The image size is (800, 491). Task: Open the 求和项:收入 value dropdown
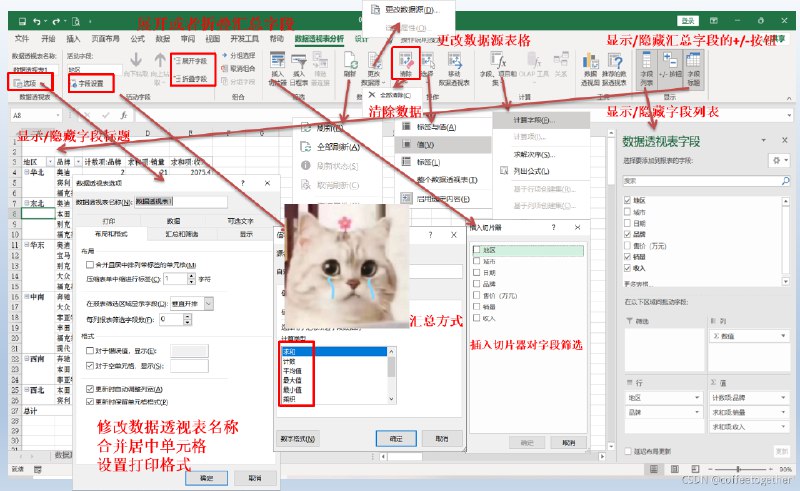point(783,426)
